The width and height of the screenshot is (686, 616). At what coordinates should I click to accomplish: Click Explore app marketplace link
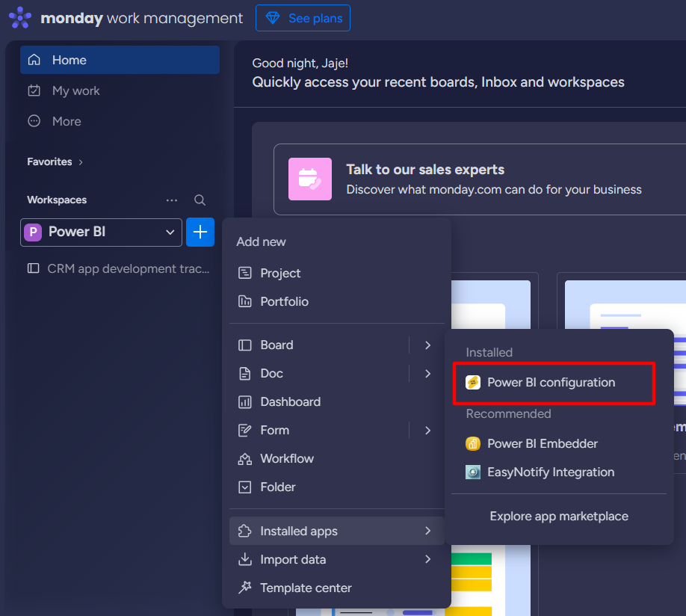coord(559,516)
